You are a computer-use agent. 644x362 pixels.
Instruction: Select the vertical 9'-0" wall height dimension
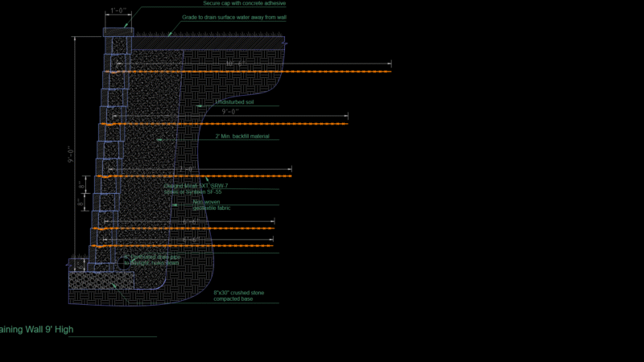click(71, 154)
